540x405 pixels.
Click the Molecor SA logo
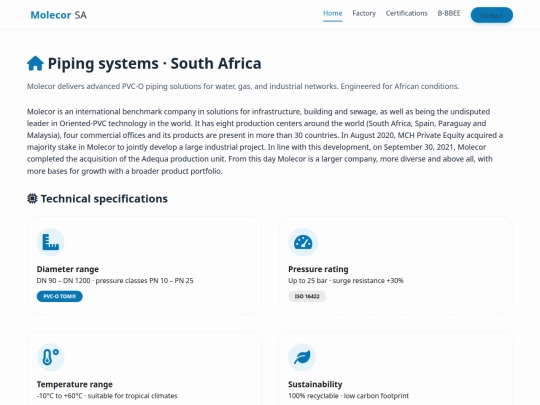(59, 15)
